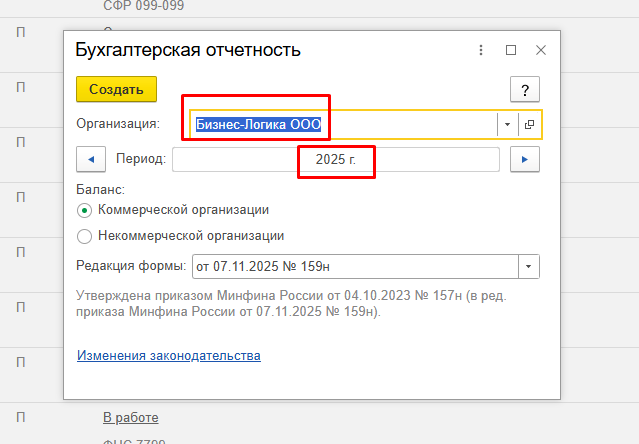Maximize the Бухгалтерская отчетность dialog
Viewport: 639px width, 444px height.
coord(511,50)
